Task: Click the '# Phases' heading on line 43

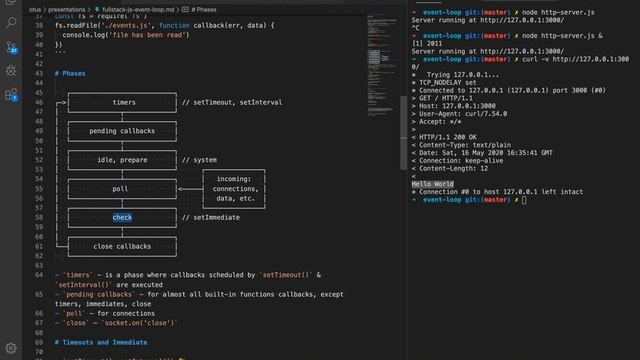Action: click(x=70, y=73)
